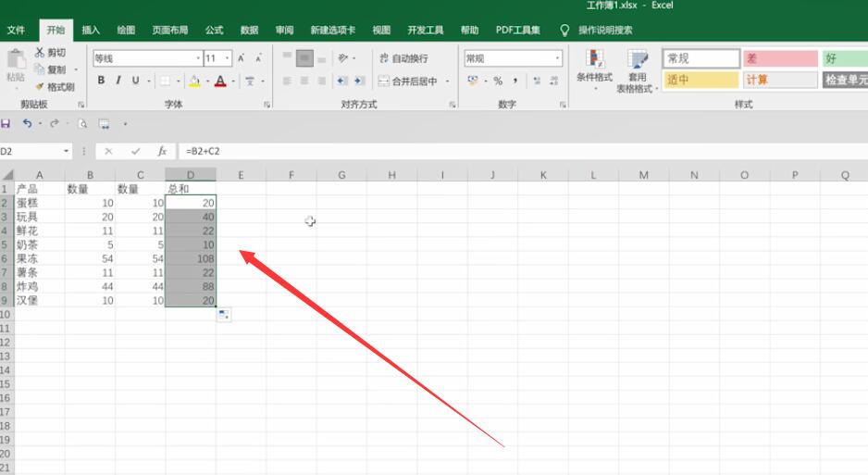The height and width of the screenshot is (475, 868).
Task: Expand the fill color dropdown arrow
Action: [x=207, y=81]
